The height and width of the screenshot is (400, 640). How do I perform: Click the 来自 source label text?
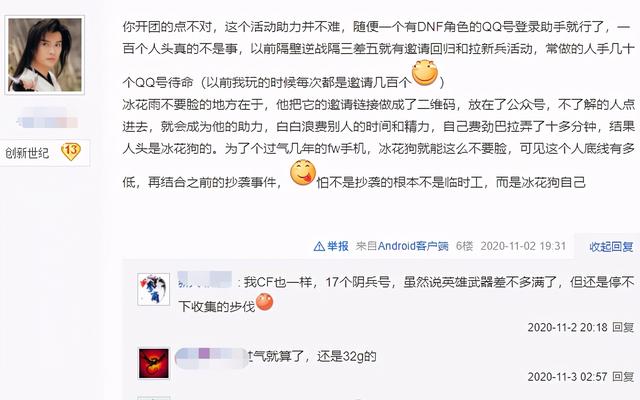[x=367, y=246]
